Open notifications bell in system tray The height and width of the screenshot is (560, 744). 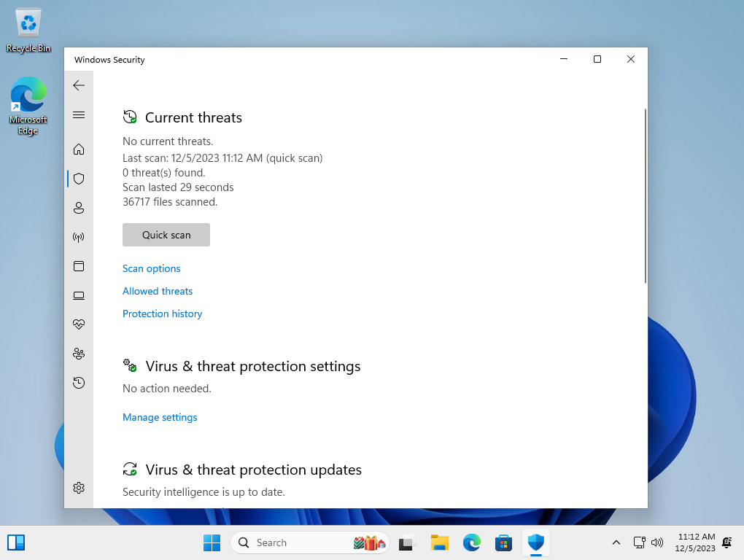tap(726, 542)
